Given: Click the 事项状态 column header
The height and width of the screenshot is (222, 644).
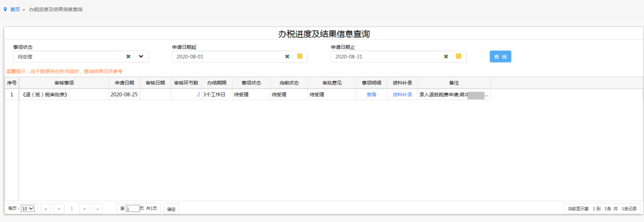Looking at the screenshot, I should tap(252, 83).
